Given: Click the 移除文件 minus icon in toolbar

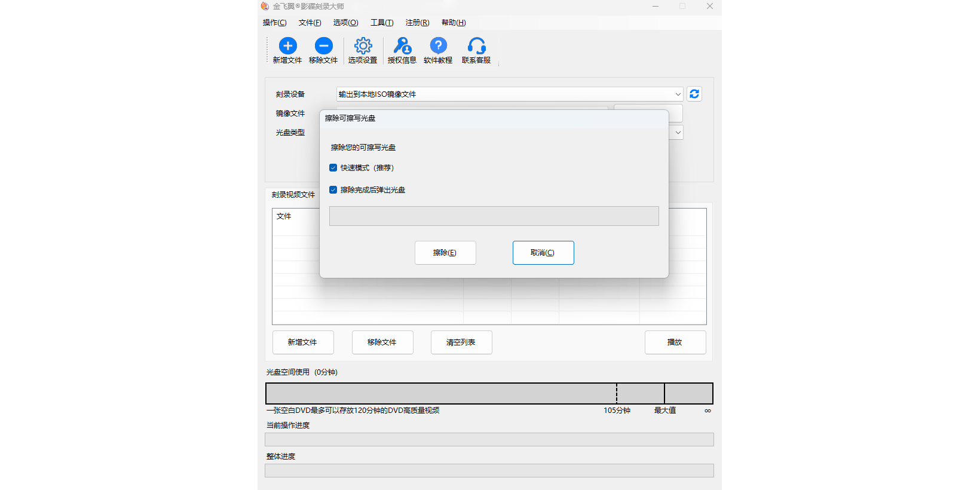Looking at the screenshot, I should pos(323,46).
